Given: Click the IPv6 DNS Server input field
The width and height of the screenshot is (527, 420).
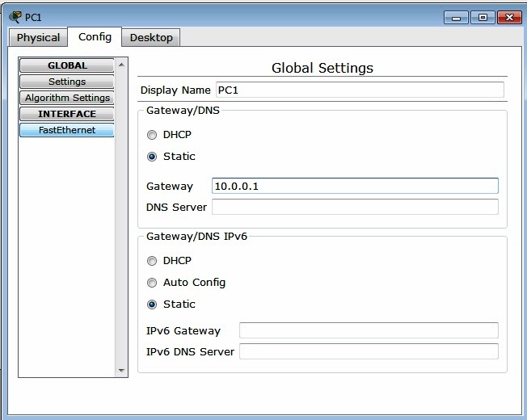Looking at the screenshot, I should pyautogui.click(x=369, y=351).
